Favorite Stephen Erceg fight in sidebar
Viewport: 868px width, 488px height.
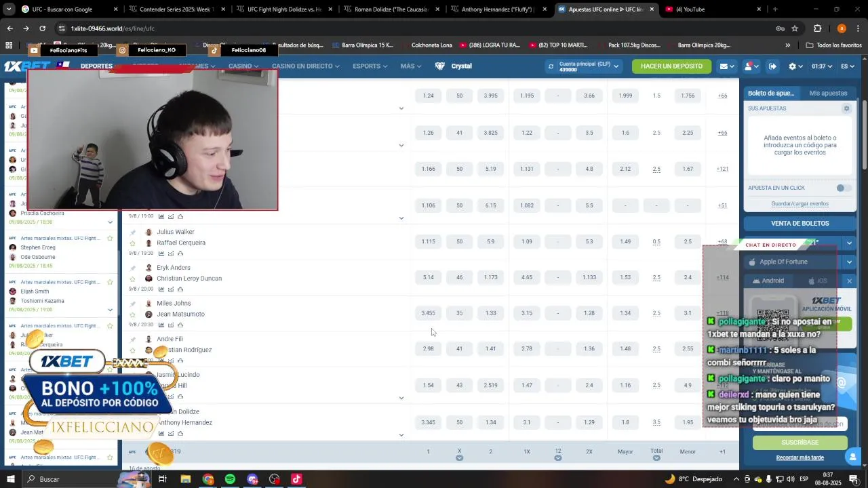click(x=110, y=239)
